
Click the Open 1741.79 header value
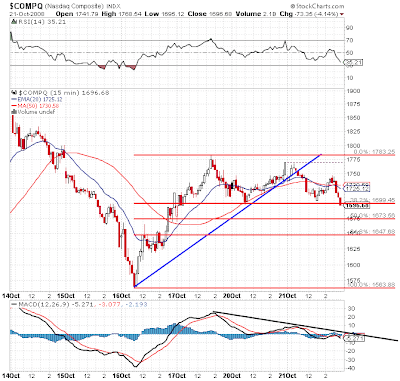(77, 14)
